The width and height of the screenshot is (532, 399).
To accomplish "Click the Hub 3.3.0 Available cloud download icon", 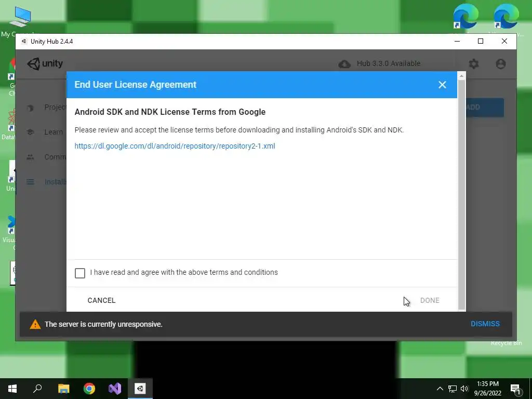I will point(344,64).
